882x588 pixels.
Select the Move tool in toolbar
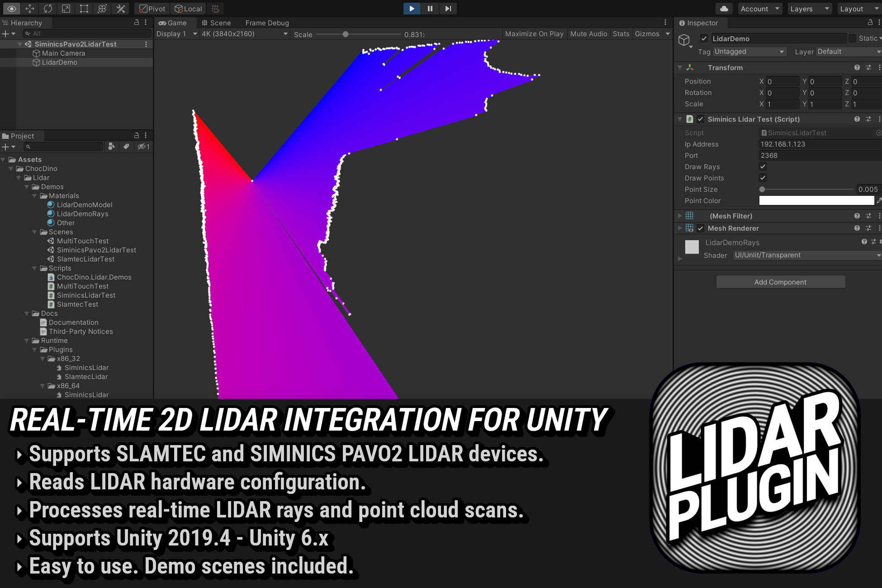pyautogui.click(x=30, y=9)
